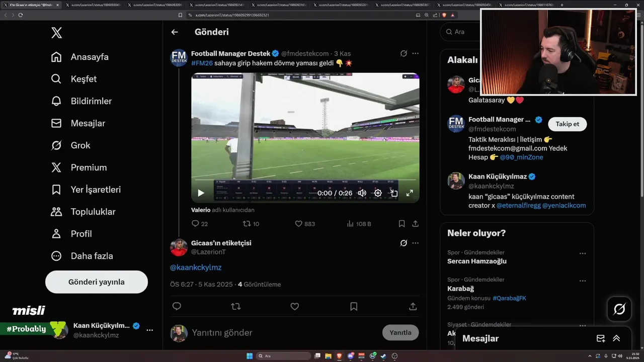Open Gicaas'ın etiketçisi profile avatar
Viewport: 644px width, 362px height.
(x=179, y=247)
